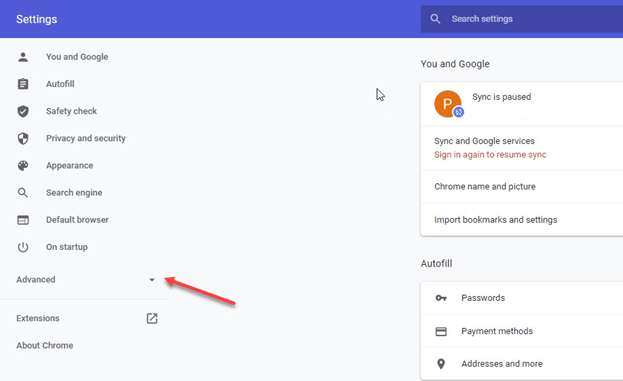This screenshot has width=623, height=381.
Task: Click the Autofill clipboard icon
Action: tap(23, 84)
